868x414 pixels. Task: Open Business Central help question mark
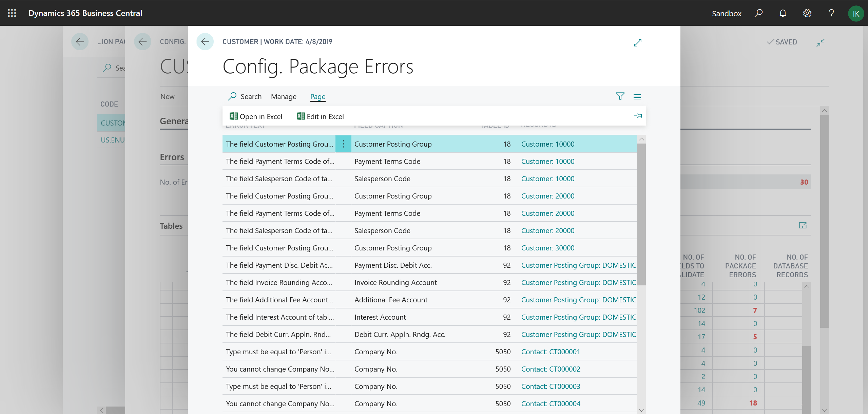[831, 13]
